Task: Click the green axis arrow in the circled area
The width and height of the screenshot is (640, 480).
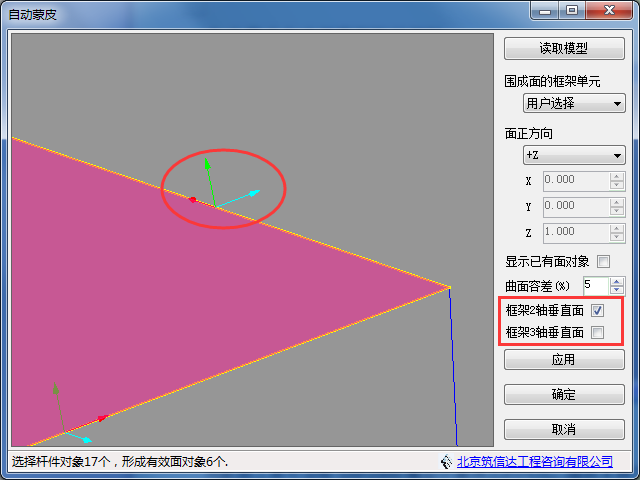Action: click(x=207, y=167)
